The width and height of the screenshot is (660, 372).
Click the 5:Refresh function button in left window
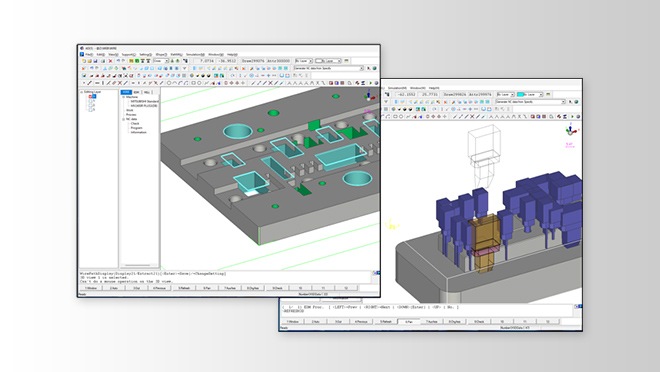[x=184, y=288]
